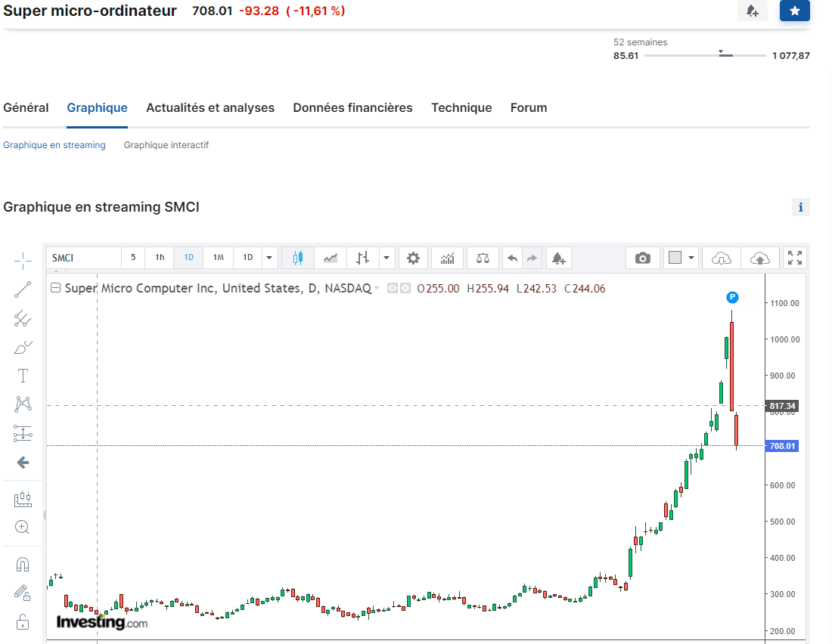Select the text annotation tool
Viewport: 832px width, 644px height.
coord(23,376)
